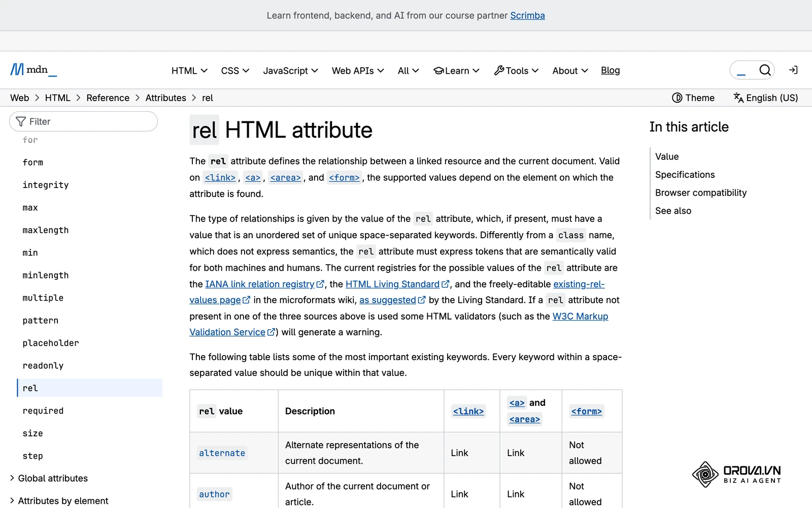Open the Learn menu
Viewport: 812px width, 508px height.
click(x=456, y=71)
